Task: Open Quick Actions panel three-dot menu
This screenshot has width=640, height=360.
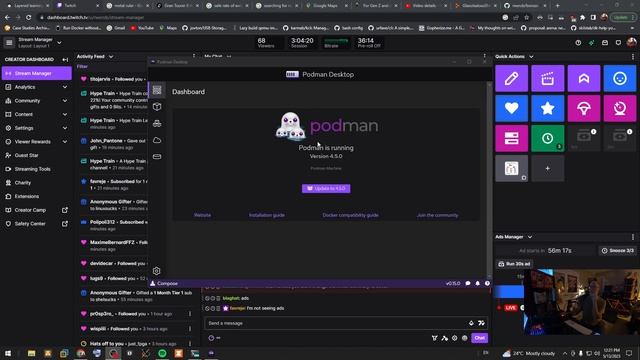Action: coord(633,57)
